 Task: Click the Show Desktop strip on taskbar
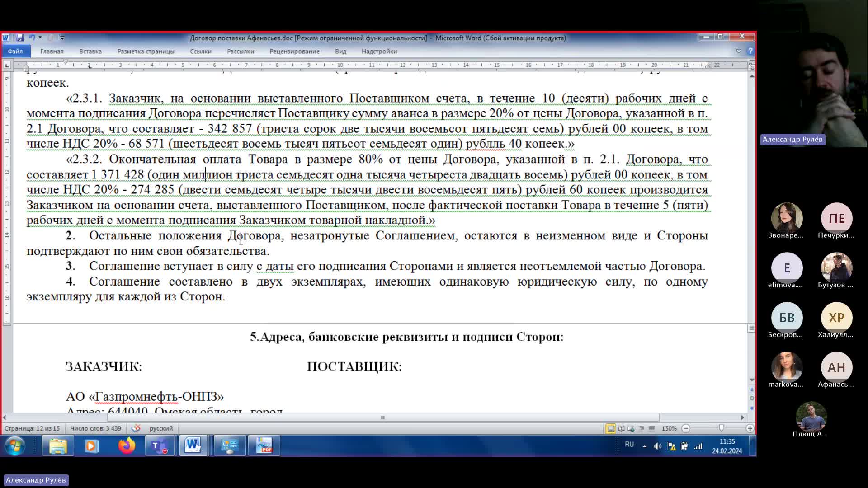click(753, 446)
